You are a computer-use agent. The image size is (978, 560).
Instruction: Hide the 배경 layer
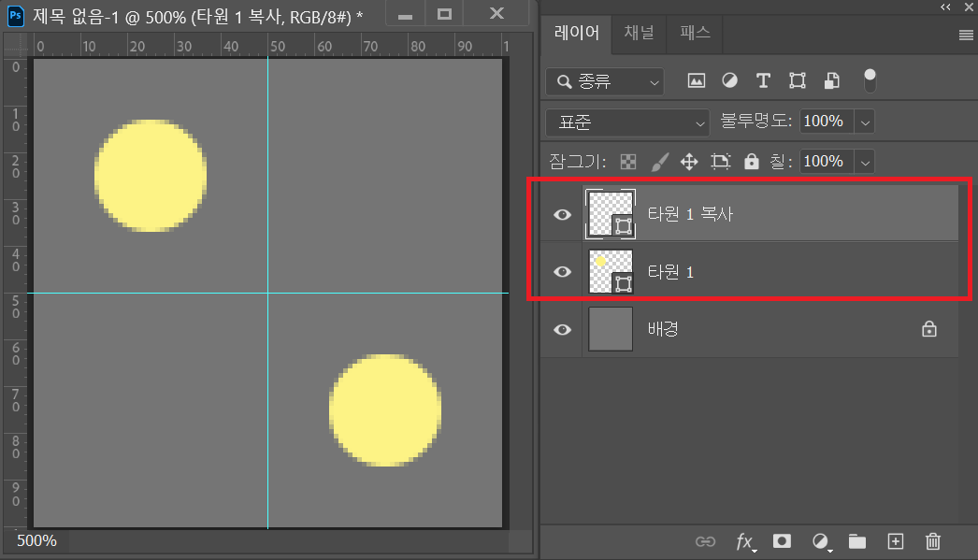[x=562, y=329]
